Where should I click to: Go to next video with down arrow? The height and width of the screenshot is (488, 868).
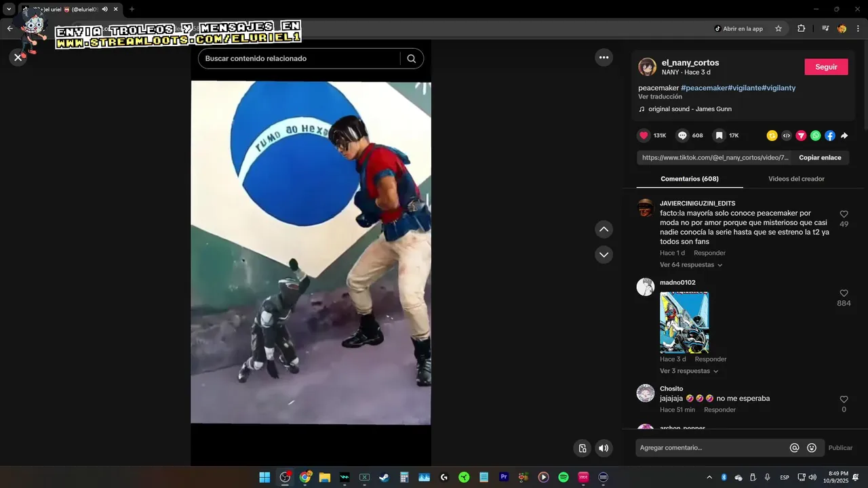point(604,255)
